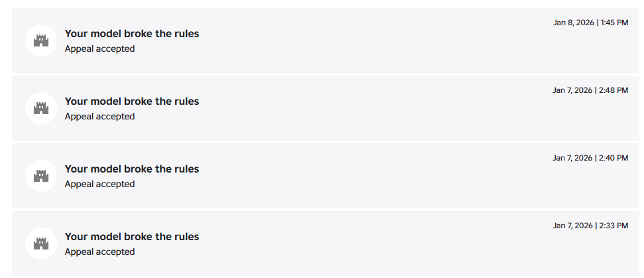Click the Jan 7, 2026 | 2:40 PM timestamp
644x278 pixels.
(590, 158)
